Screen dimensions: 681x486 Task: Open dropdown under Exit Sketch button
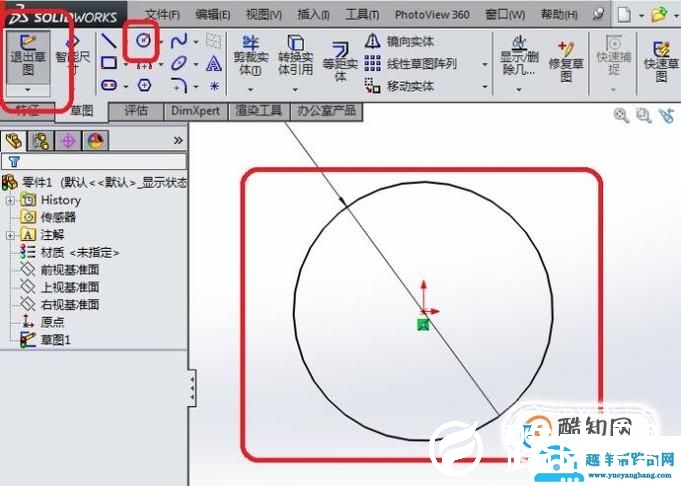[28, 90]
